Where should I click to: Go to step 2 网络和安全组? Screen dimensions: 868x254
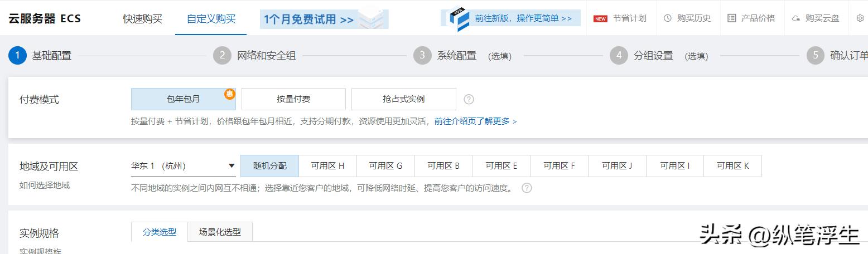pos(255,55)
